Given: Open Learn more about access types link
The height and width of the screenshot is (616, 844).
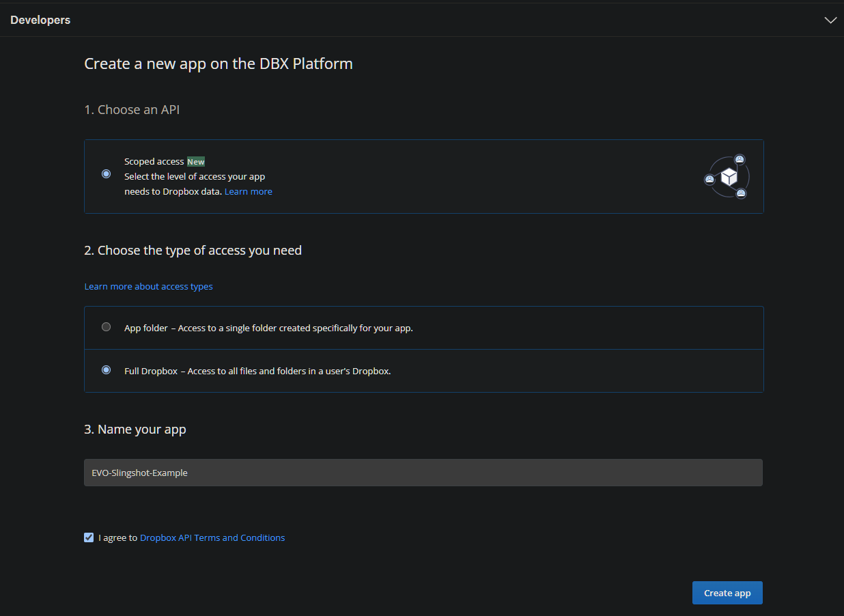Looking at the screenshot, I should [x=148, y=287].
